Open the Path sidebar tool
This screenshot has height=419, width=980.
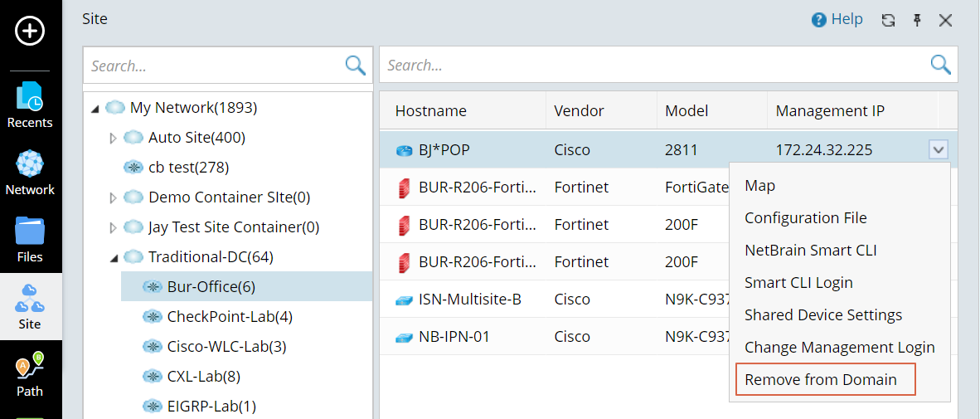click(30, 374)
